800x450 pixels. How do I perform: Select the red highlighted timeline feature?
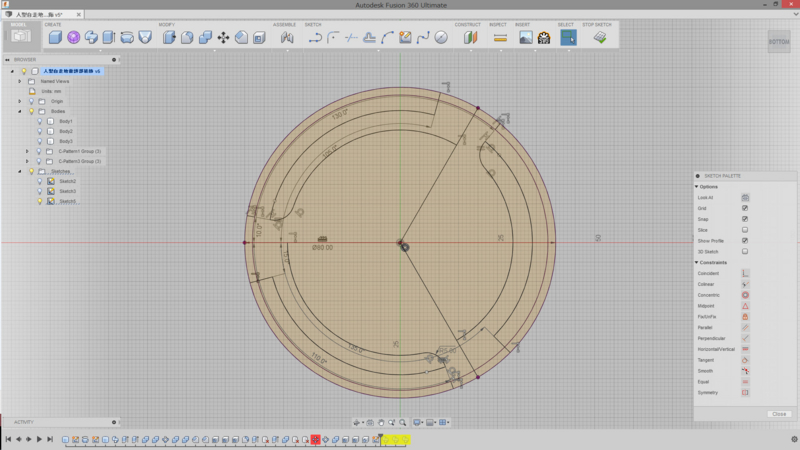click(x=315, y=440)
